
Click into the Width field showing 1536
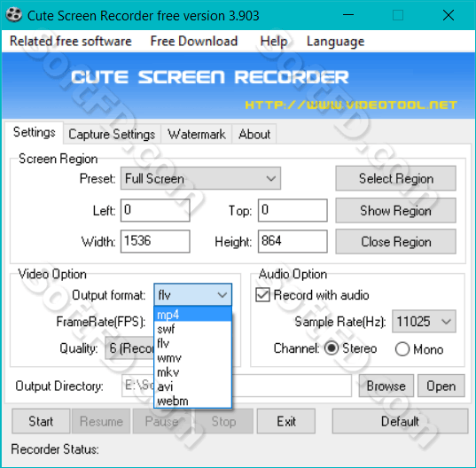click(x=155, y=241)
